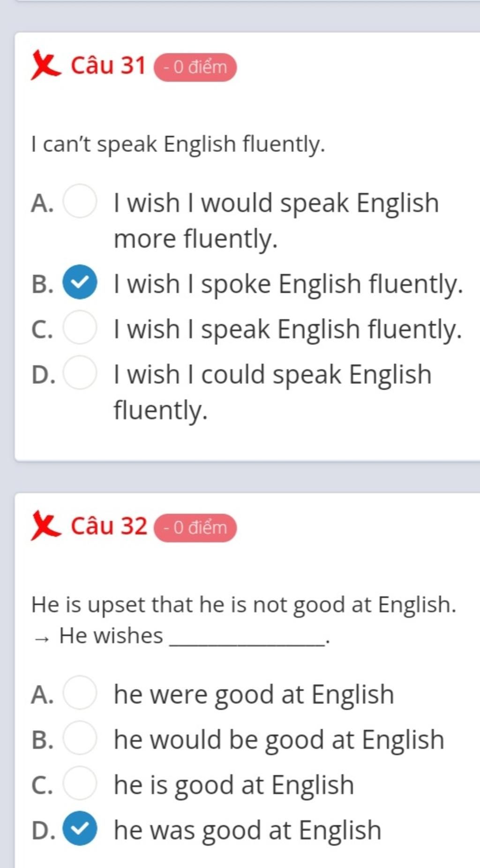Click the '- 0 điểm' badge for Câu 31
480x868 pixels.
click(195, 68)
